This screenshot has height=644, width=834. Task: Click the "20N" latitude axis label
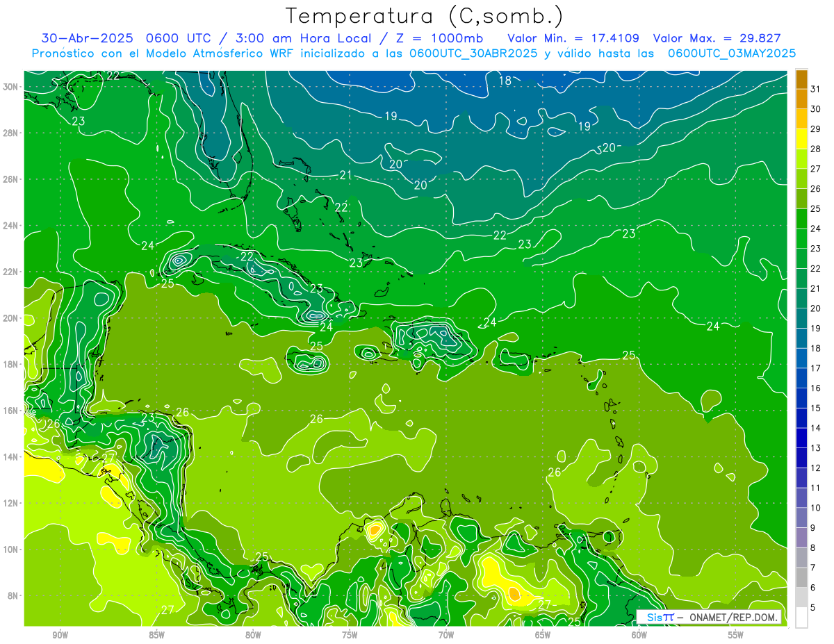tap(10, 318)
